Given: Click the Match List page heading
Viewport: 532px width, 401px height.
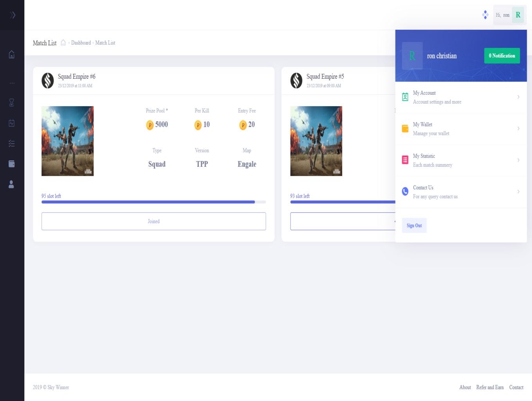Looking at the screenshot, I should 45,43.
